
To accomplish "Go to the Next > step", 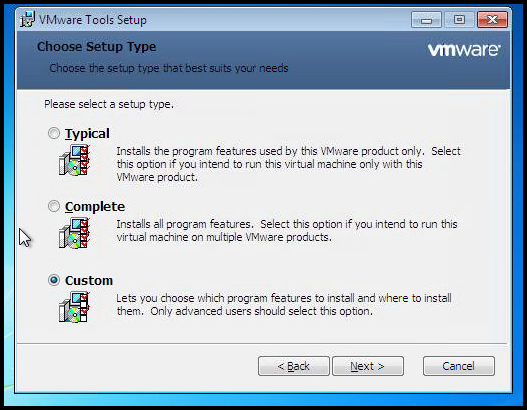I will tap(368, 366).
